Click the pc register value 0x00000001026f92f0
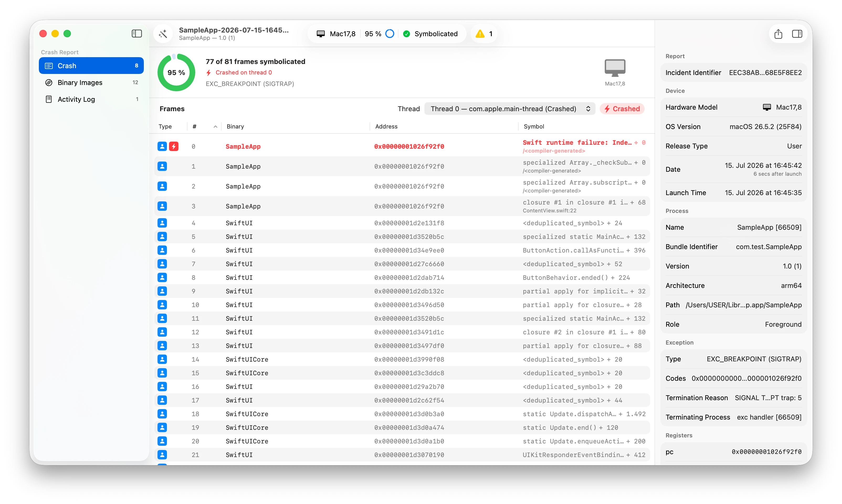 (x=766, y=452)
